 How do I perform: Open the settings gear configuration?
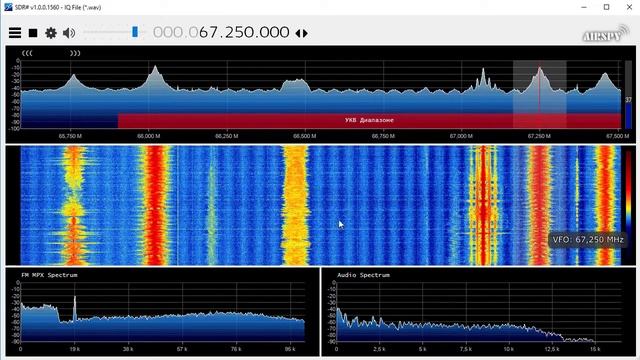[51, 33]
